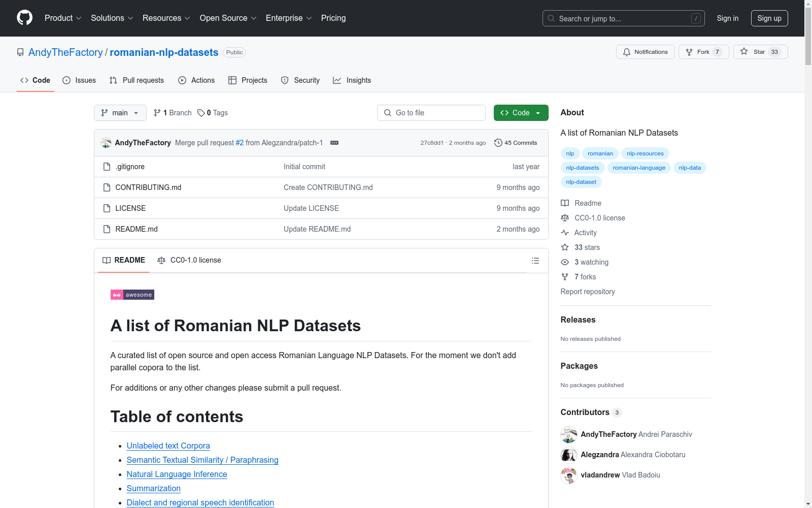The height and width of the screenshot is (508, 812).
Task: Click the Sign up button
Action: [x=769, y=18]
